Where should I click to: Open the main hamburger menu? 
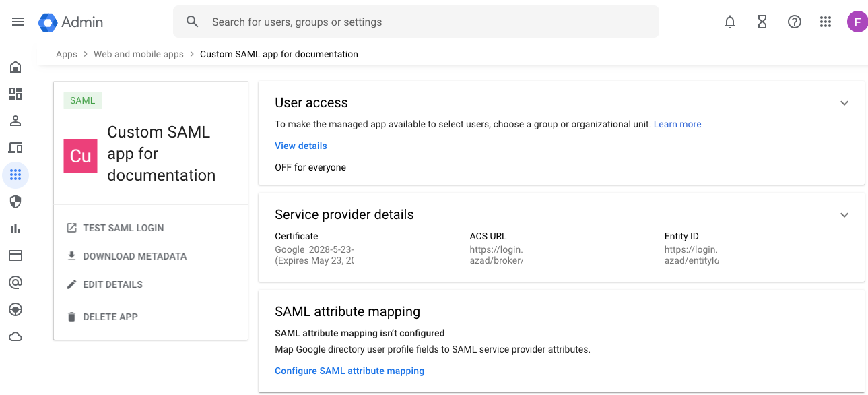click(x=18, y=22)
